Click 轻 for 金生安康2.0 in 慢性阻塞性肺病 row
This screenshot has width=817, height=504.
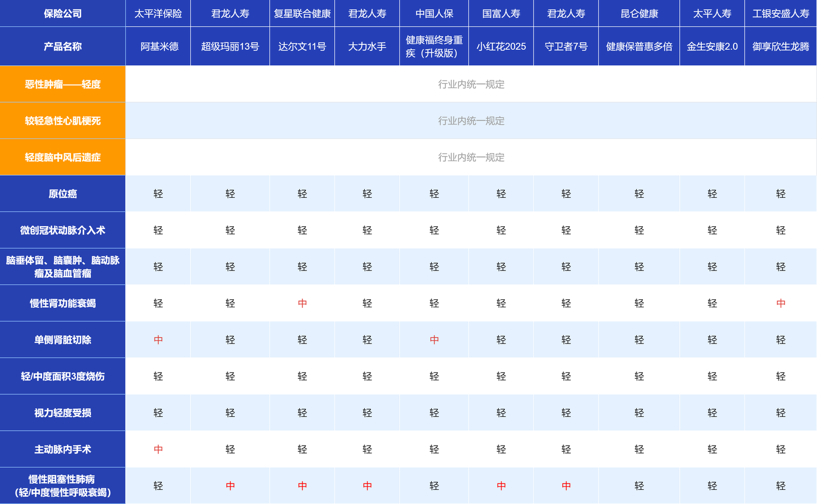[x=713, y=486]
